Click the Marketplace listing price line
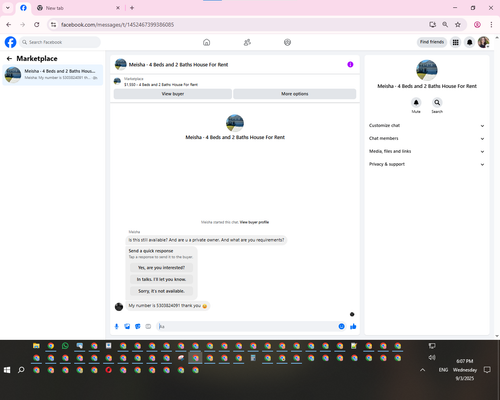Viewport: 500px width, 400px height. coord(161,85)
